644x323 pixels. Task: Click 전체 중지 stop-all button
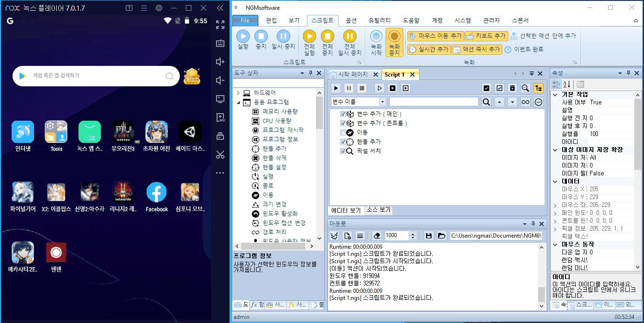(328, 43)
